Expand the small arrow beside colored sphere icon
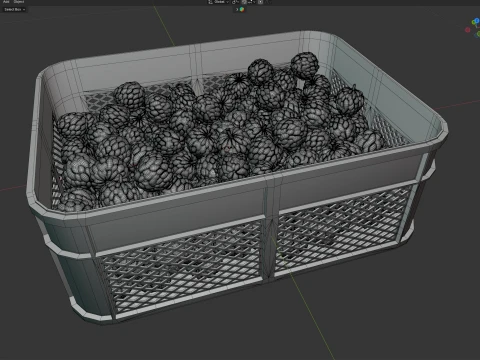Image resolution: width=480 pixels, height=360 pixels. point(237,9)
